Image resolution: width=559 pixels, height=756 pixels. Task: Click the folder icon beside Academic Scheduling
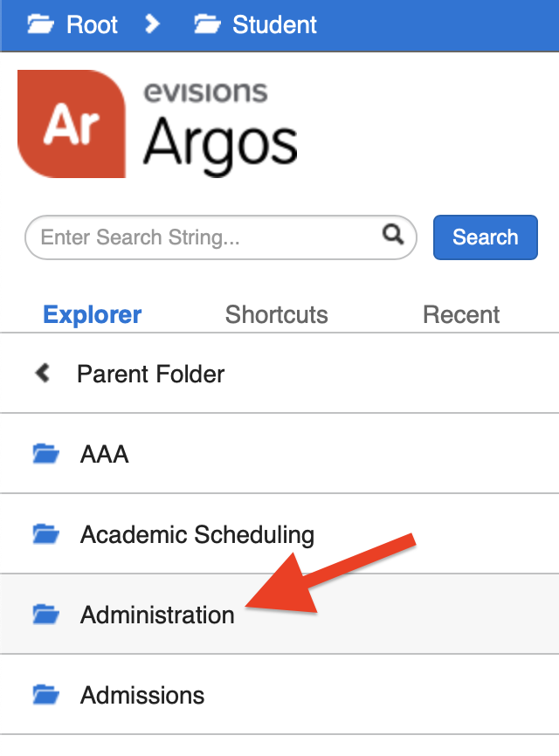(x=45, y=533)
